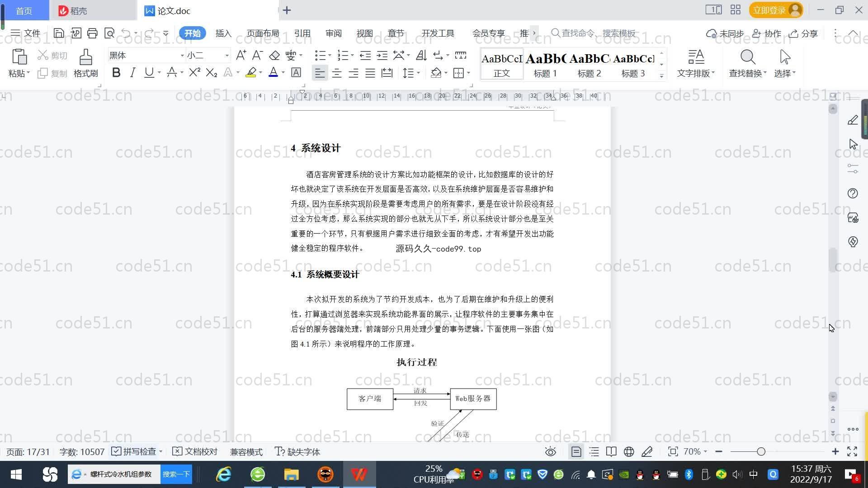The height and width of the screenshot is (488, 868).
Task: Open the zoom percentage dropdown
Action: pyautogui.click(x=695, y=451)
